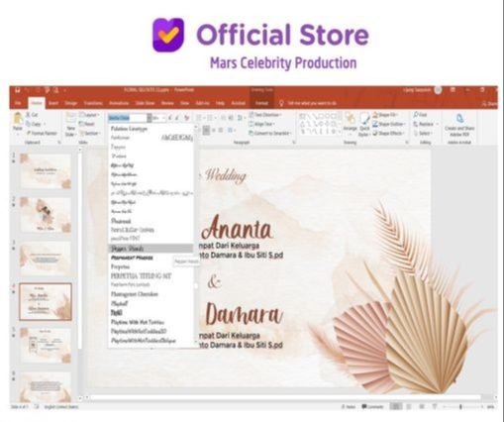Viewport: 504px width, 422px height.
Task: Click the Share button at ribbon right
Action: [x=490, y=104]
